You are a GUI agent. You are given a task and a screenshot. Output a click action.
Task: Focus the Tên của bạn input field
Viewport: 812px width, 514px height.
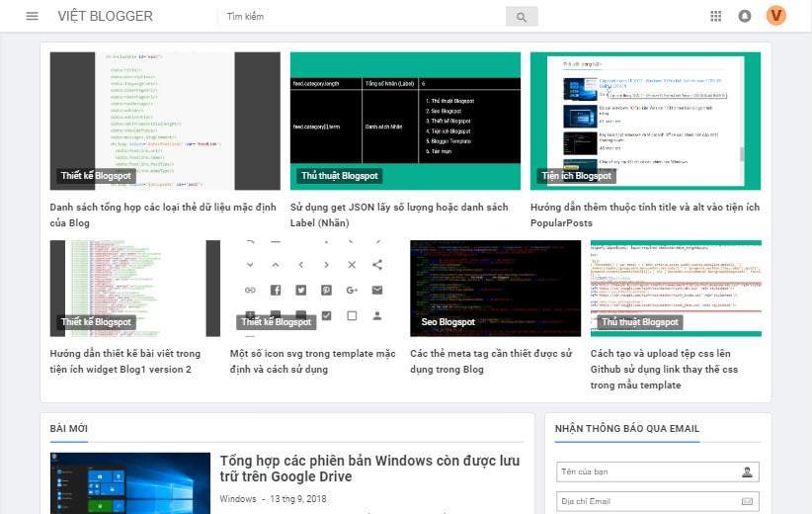(x=658, y=472)
